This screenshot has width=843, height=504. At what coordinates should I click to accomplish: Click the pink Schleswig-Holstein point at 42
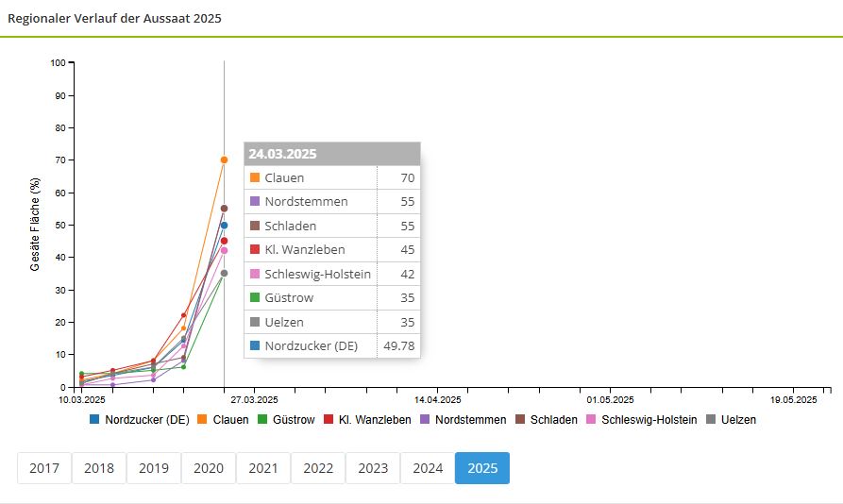224,250
